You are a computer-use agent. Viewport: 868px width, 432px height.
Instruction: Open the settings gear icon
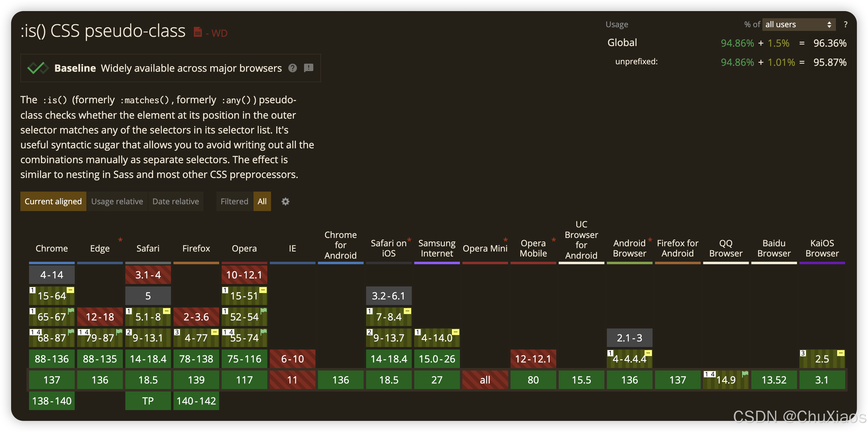[x=286, y=202]
